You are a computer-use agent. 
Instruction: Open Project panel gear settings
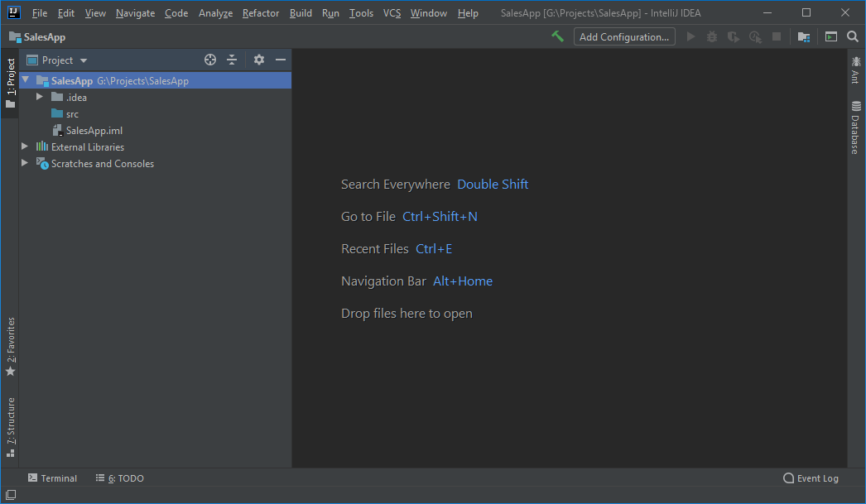tap(259, 60)
